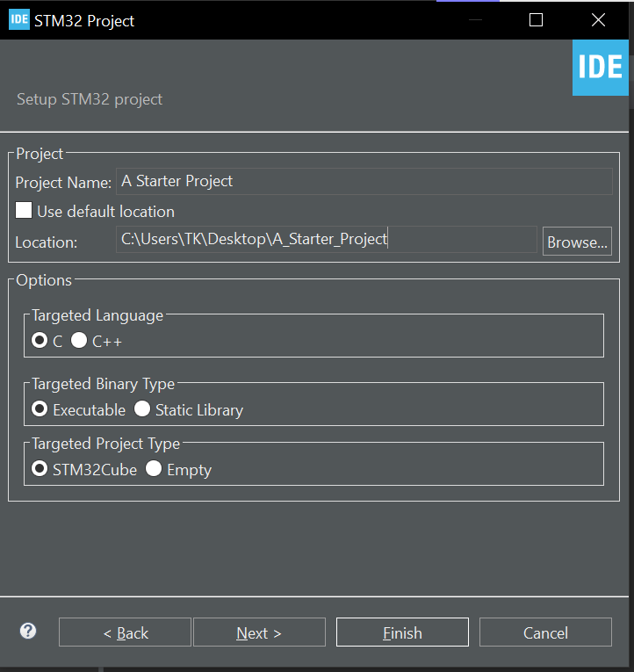Click the IDE icon in title bar
Screen dimensions: 634x672
[19, 20]
